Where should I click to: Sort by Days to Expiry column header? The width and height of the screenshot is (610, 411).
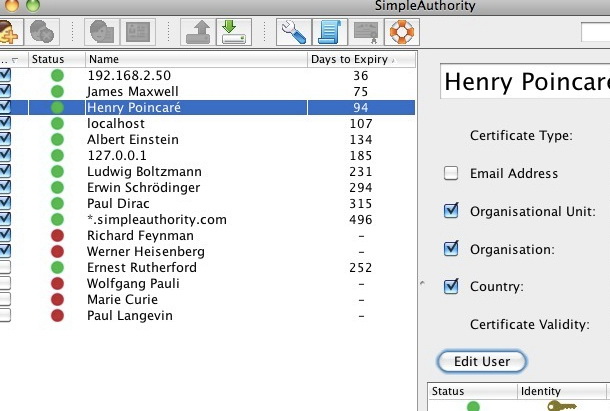[x=361, y=59]
